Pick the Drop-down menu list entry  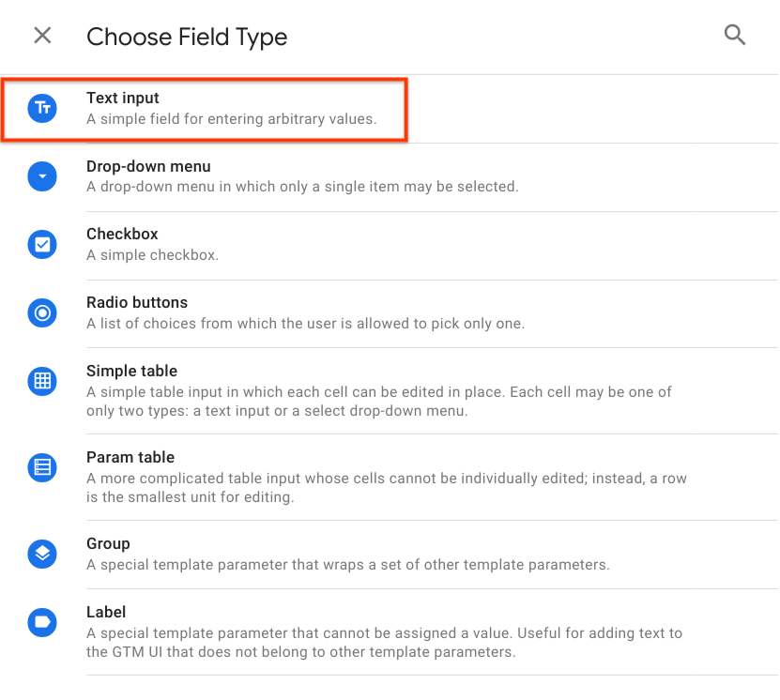(x=282, y=175)
